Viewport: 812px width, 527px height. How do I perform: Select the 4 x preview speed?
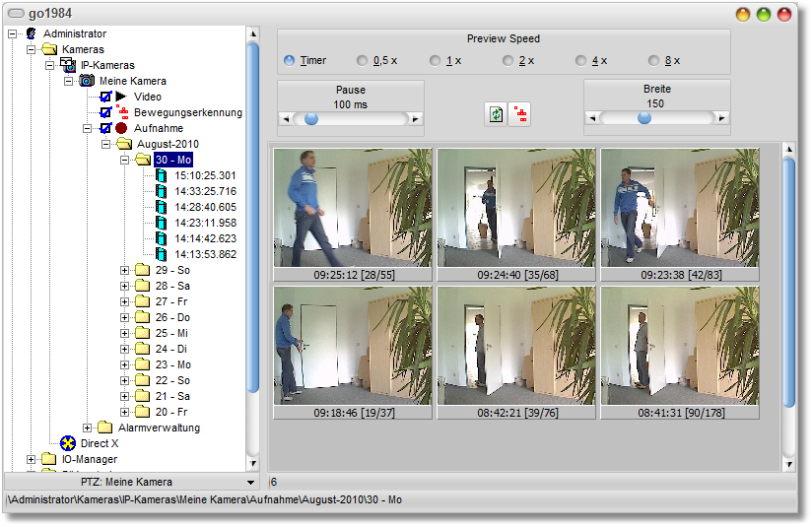580,60
